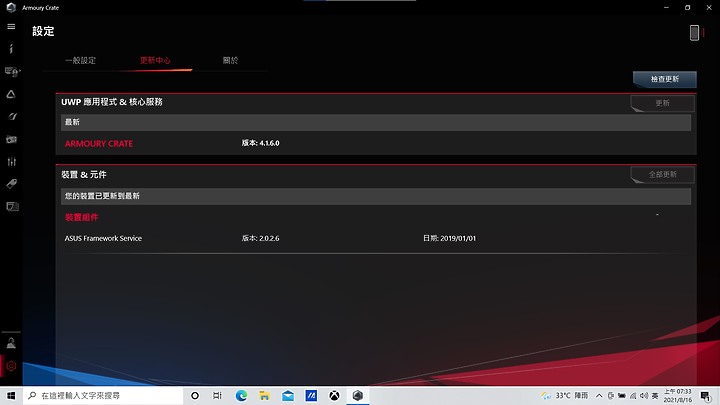Click date text 日期: 2019/01/01

[450, 238]
